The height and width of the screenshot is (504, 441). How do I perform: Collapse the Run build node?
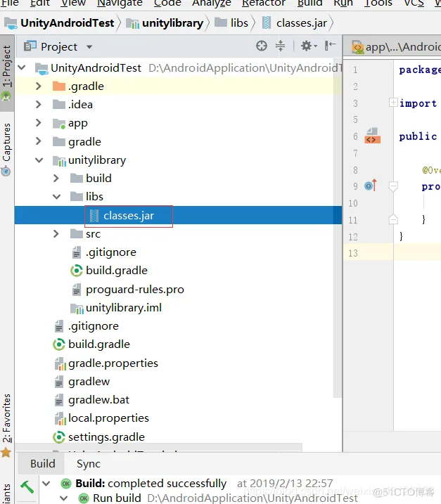coord(64,498)
